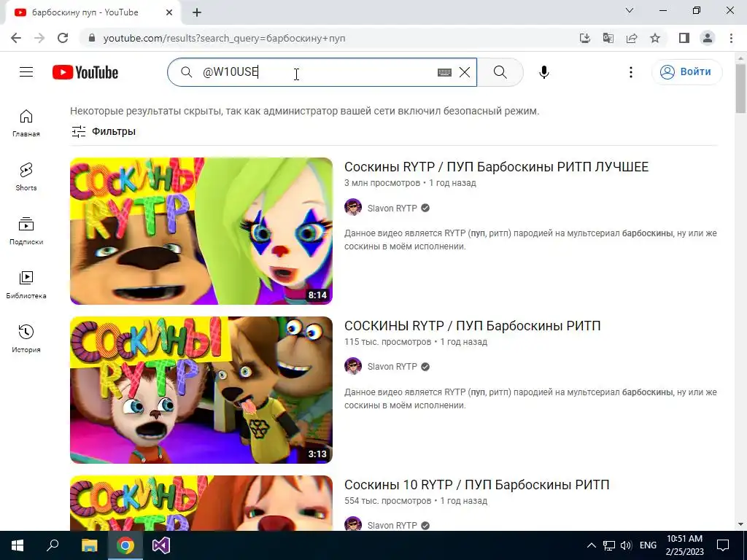Click '554 тыс. просмотров' text
The image size is (747, 560).
pyautogui.click(x=387, y=501)
